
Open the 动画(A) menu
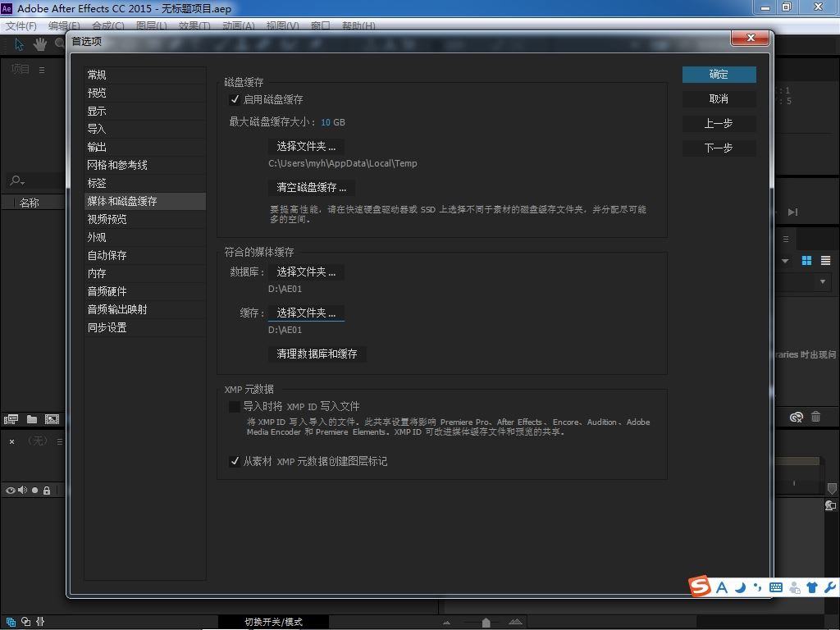(x=239, y=25)
